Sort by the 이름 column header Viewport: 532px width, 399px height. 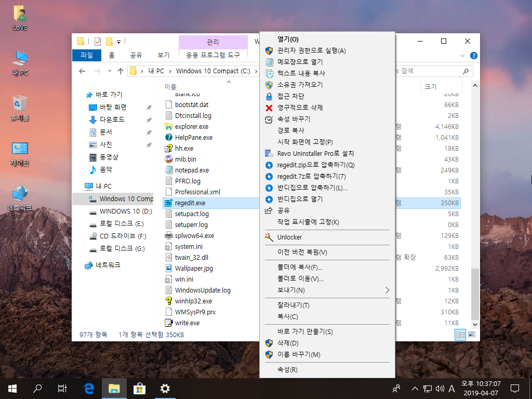click(170, 87)
